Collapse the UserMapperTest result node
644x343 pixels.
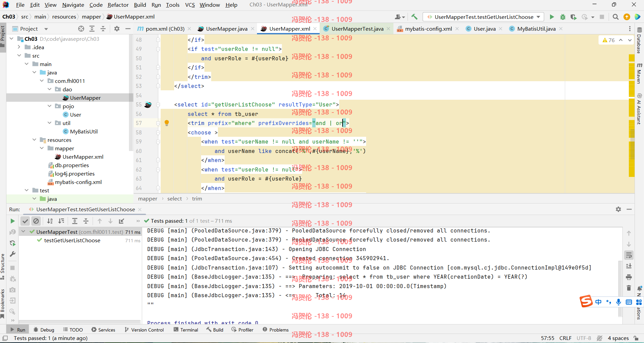tap(23, 232)
